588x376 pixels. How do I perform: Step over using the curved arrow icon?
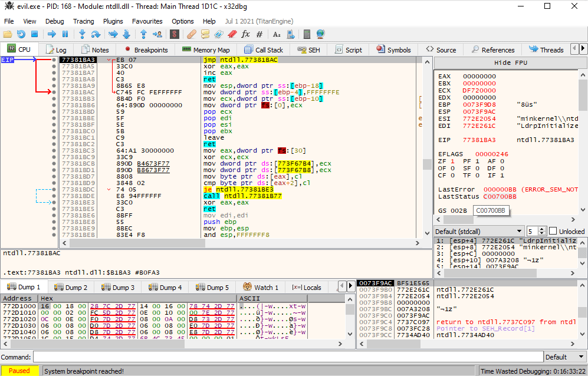(96, 35)
